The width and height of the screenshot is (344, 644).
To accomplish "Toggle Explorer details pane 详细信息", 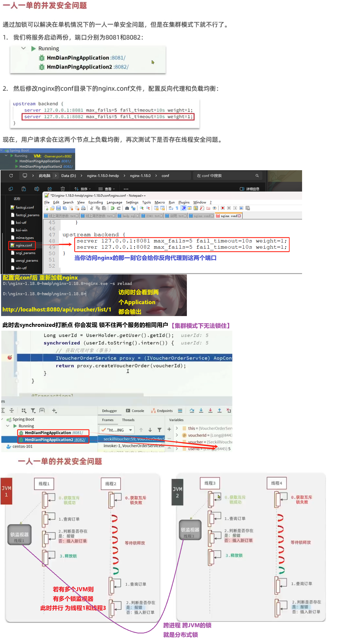I will 250,189.
